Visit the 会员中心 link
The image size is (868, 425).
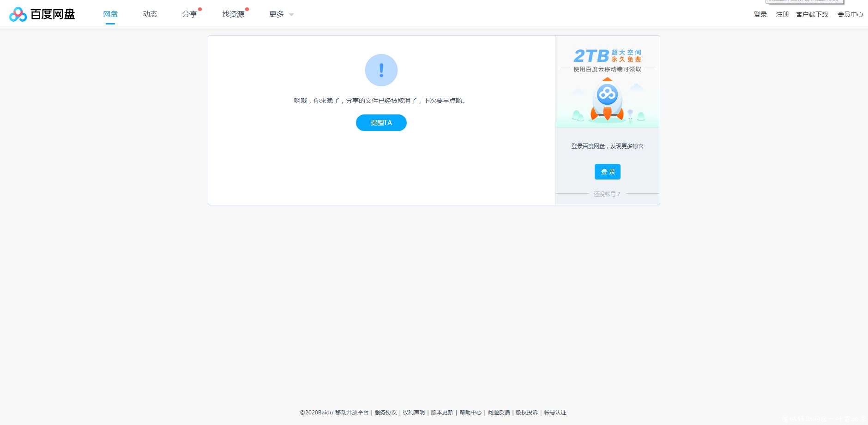(850, 14)
